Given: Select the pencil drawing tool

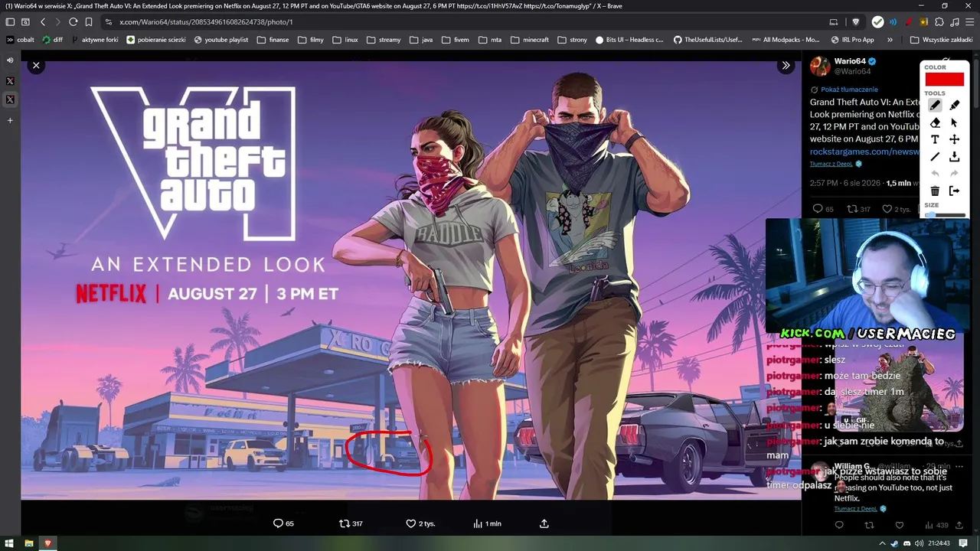Looking at the screenshot, I should click(935, 106).
